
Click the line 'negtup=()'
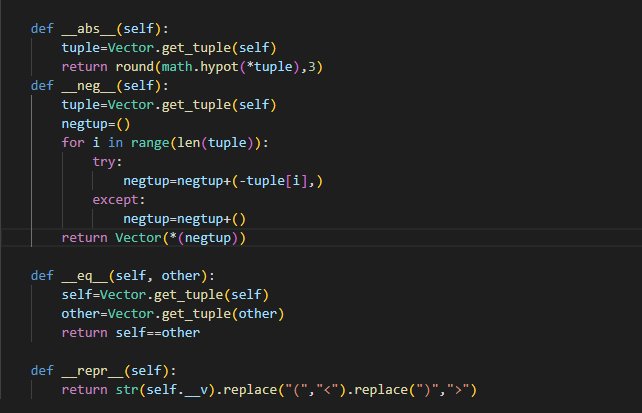(x=96, y=124)
